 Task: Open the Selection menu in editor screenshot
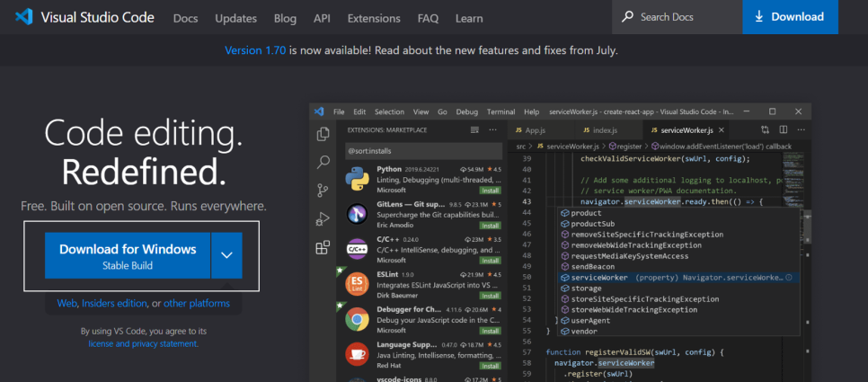pos(389,111)
